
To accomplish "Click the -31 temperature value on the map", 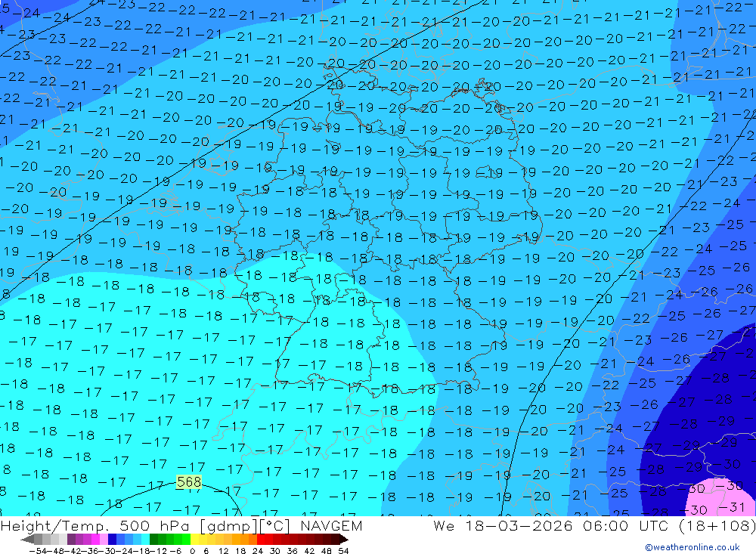I will pos(732,506).
